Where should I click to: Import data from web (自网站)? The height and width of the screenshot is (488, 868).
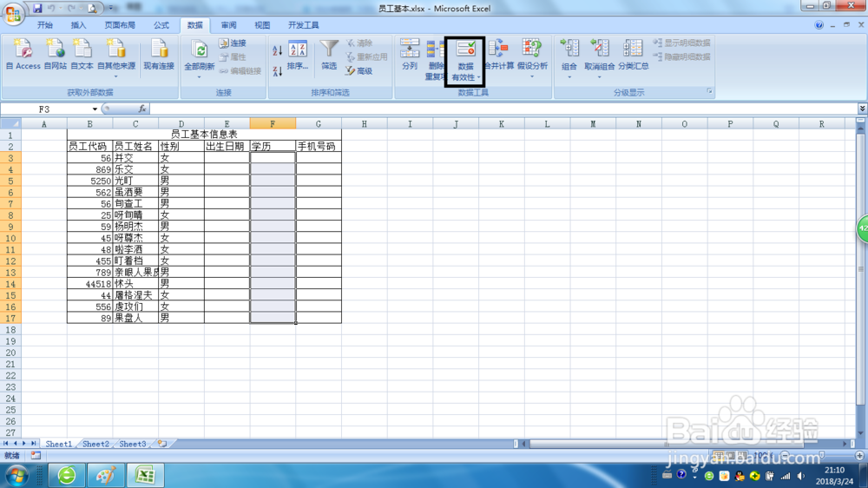pos(55,55)
